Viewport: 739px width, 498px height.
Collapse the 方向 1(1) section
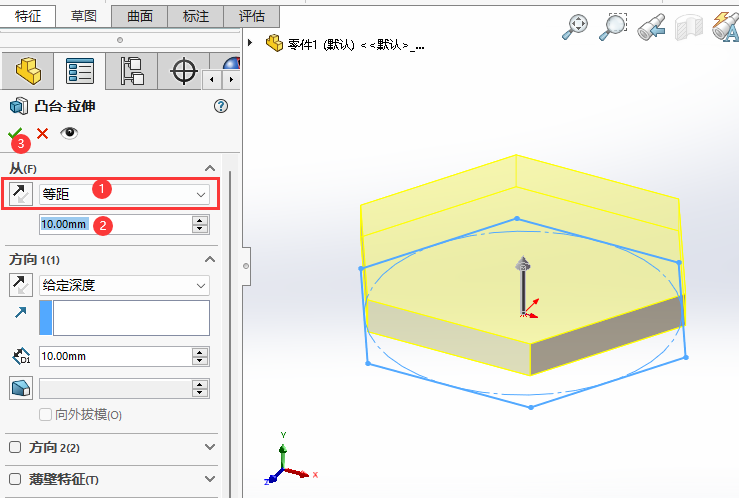pos(210,259)
